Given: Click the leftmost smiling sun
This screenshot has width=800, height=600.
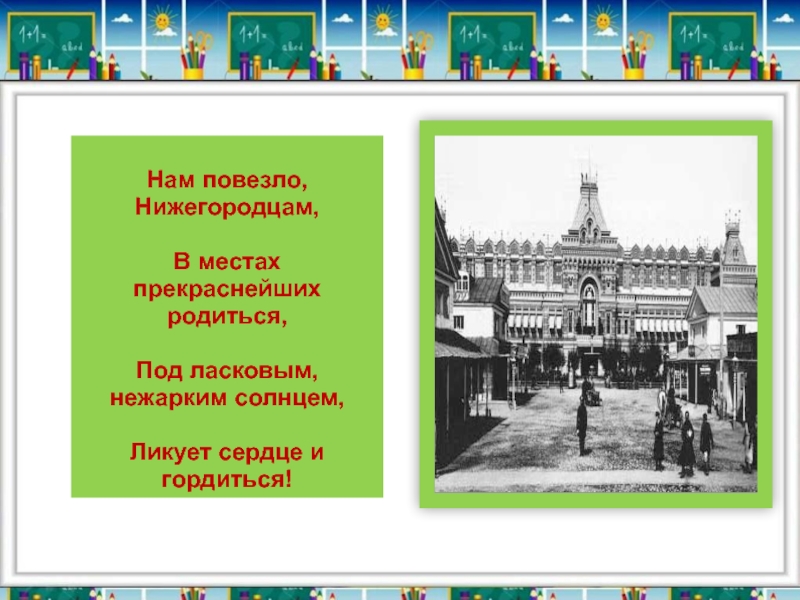Looking at the screenshot, I should (x=161, y=21).
